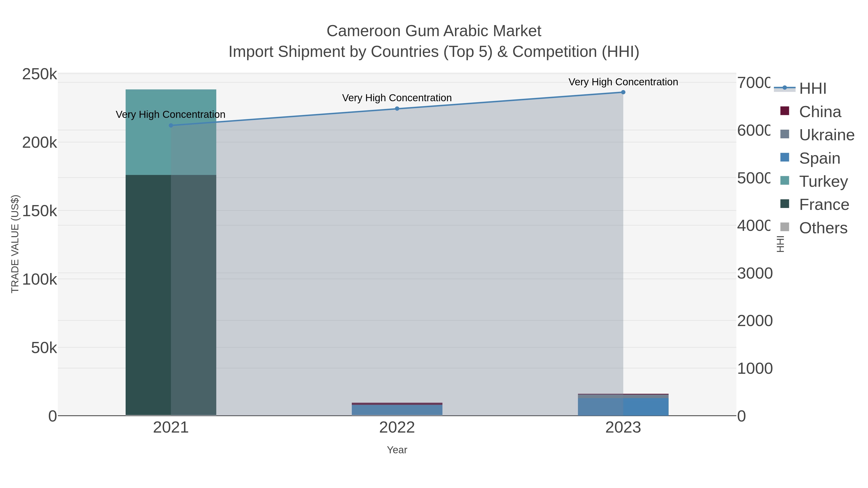This screenshot has height=488, width=868.
Task: Click the 3000 HHI axis tick label
Action: click(755, 273)
